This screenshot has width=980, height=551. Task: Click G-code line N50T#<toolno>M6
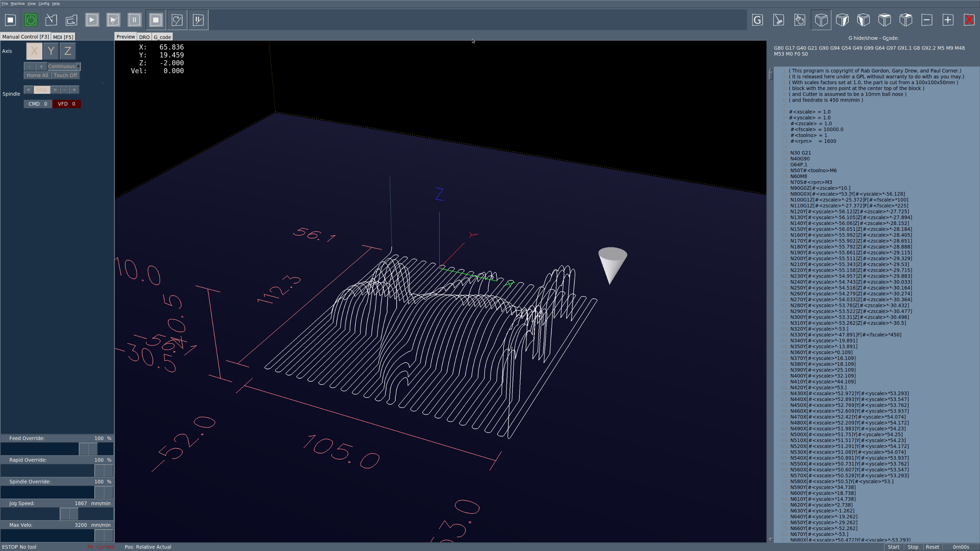813,171
